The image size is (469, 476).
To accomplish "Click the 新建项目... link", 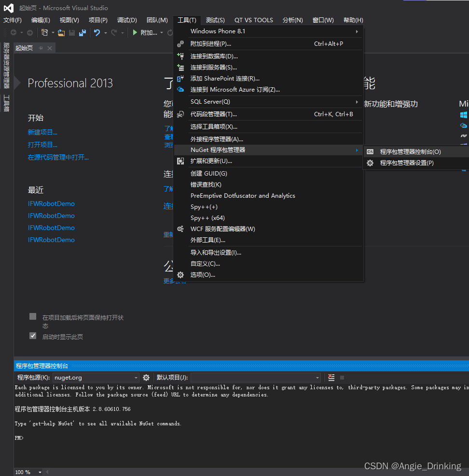I will tap(42, 132).
